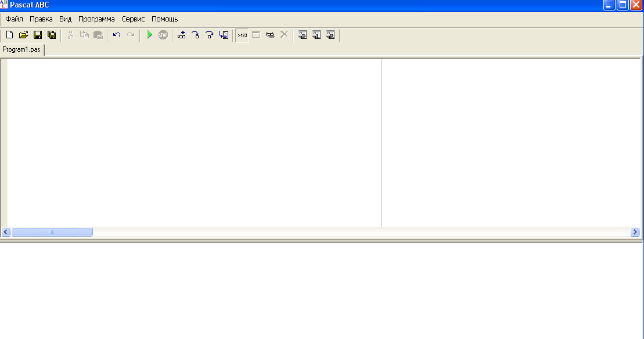
Task: Switch to the Program1.pas tab
Action: click(21, 49)
